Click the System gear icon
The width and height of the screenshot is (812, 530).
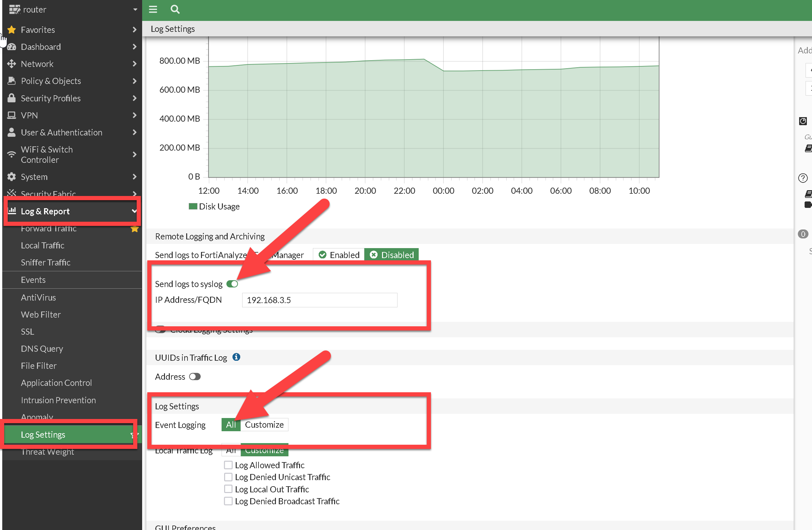[12, 177]
